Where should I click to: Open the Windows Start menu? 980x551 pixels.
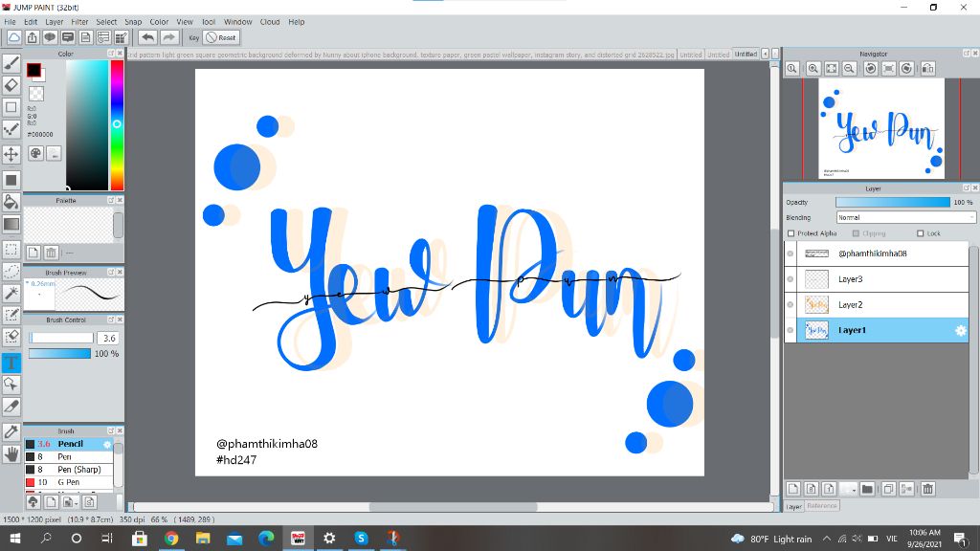(x=15, y=538)
